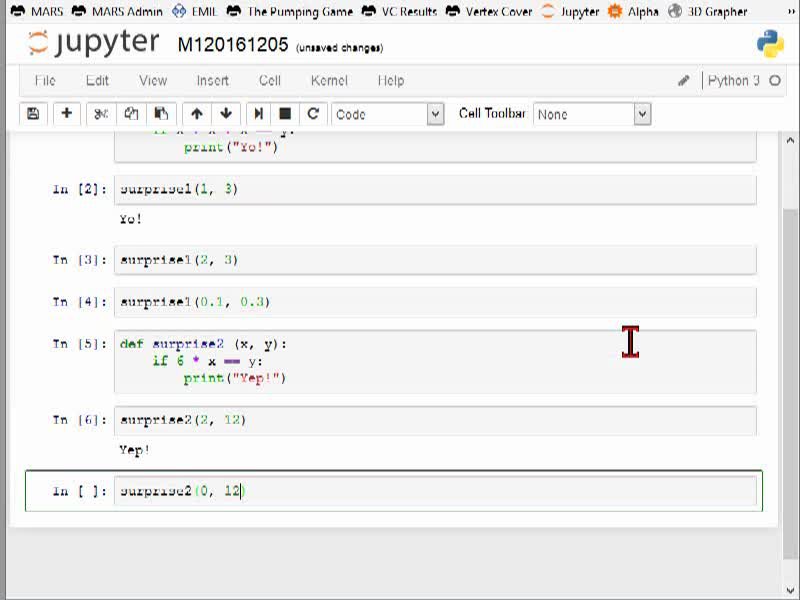The height and width of the screenshot is (600, 800).
Task: Run the cell with the step icon
Action: tap(259, 114)
